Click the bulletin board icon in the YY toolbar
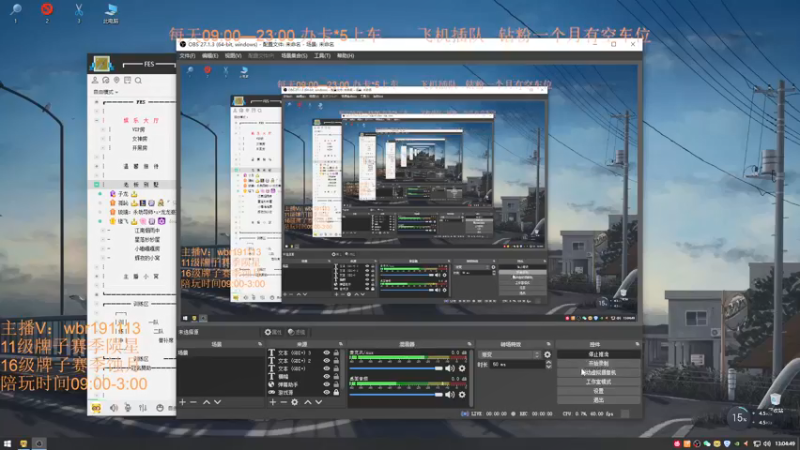This screenshot has width=800, height=450. tap(128, 80)
